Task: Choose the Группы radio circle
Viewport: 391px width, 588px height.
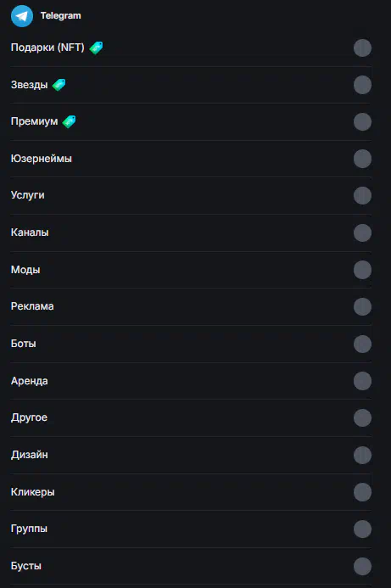Action: click(x=362, y=529)
